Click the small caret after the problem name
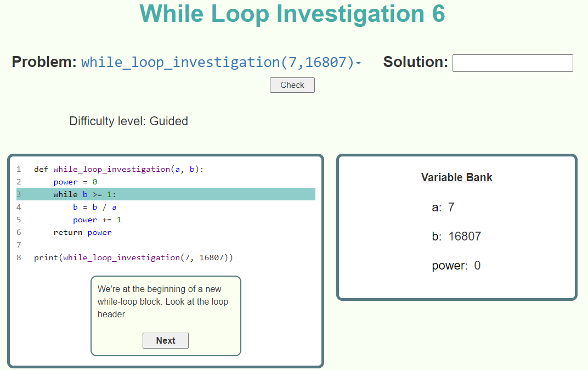Image resolution: width=588 pixels, height=370 pixels. [x=359, y=64]
